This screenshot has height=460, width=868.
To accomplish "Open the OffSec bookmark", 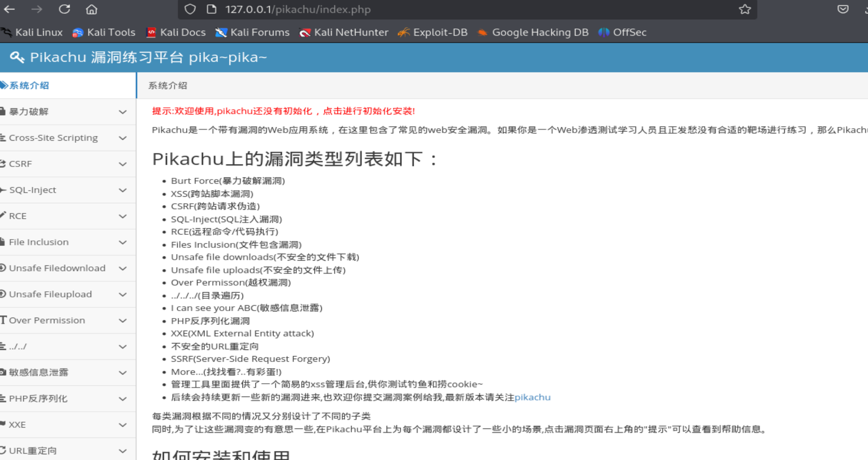I will point(623,32).
